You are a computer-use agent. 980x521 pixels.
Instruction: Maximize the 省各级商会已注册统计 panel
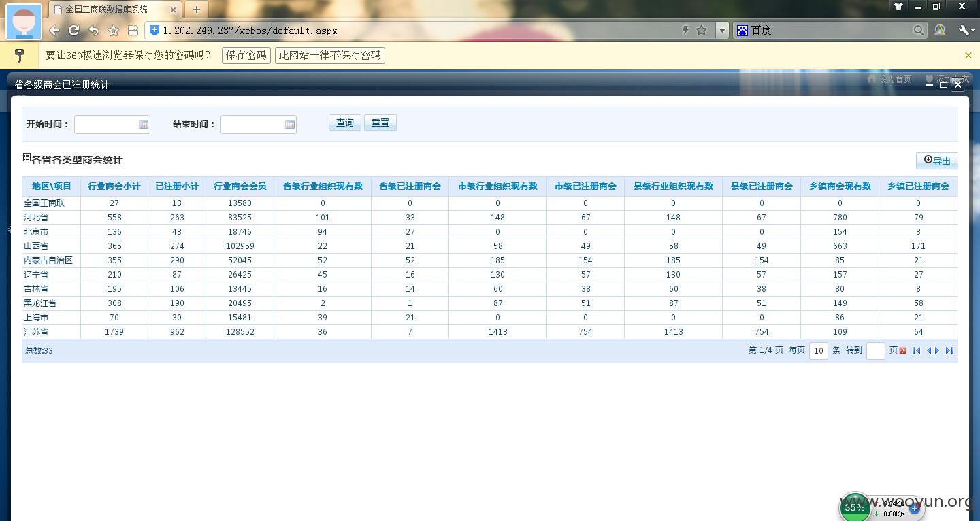(x=943, y=84)
